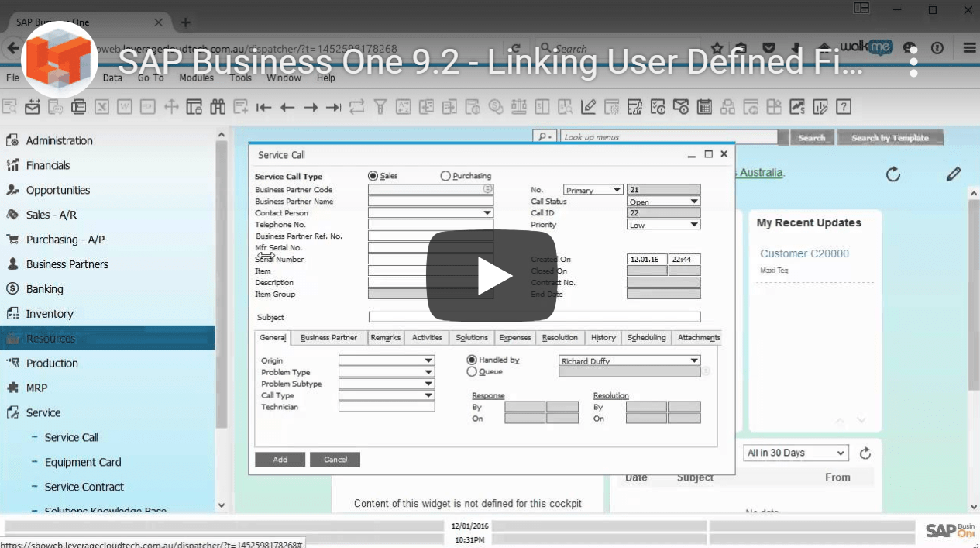This screenshot has height=548, width=980.
Task: Open the Service Contract menu entry
Action: [x=84, y=487]
